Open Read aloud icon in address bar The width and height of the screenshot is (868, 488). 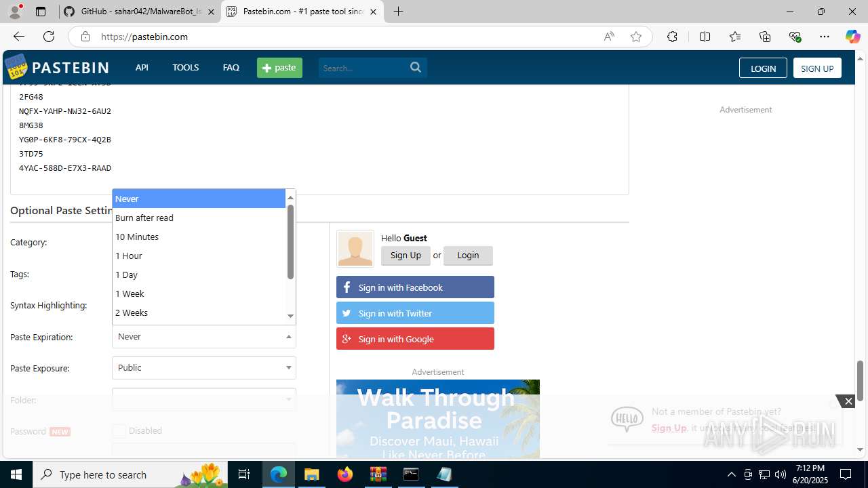click(x=609, y=37)
